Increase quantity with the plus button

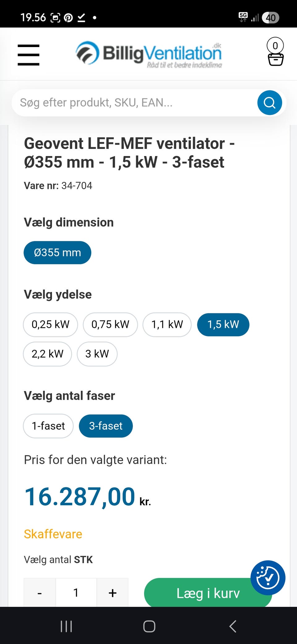coord(112,593)
